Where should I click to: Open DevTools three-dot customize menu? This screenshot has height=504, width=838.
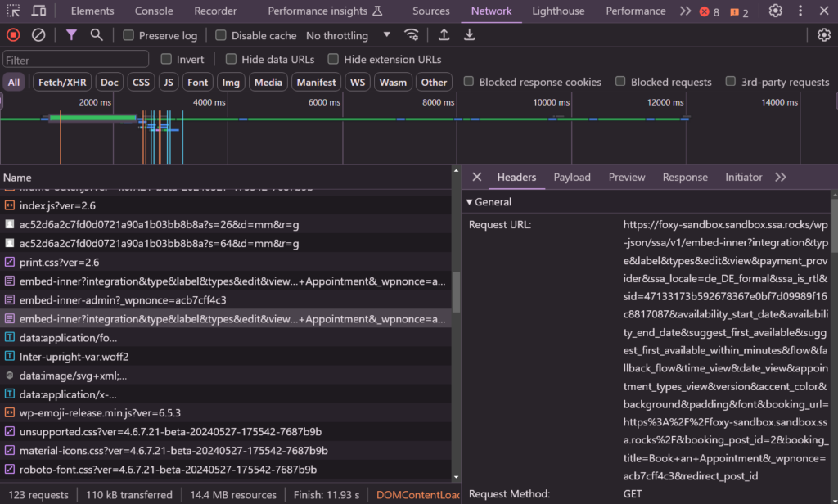pos(800,11)
